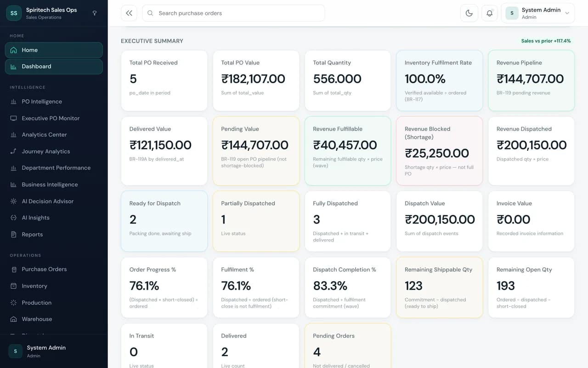Select Purchase Orders in the Operations menu
This screenshot has width=588, height=368.
pyautogui.click(x=54, y=270)
